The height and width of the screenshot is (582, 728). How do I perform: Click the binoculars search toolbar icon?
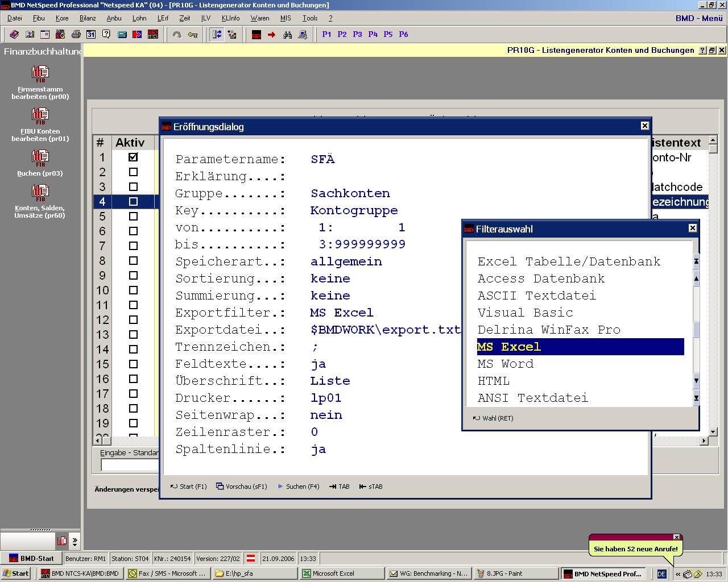(287, 35)
